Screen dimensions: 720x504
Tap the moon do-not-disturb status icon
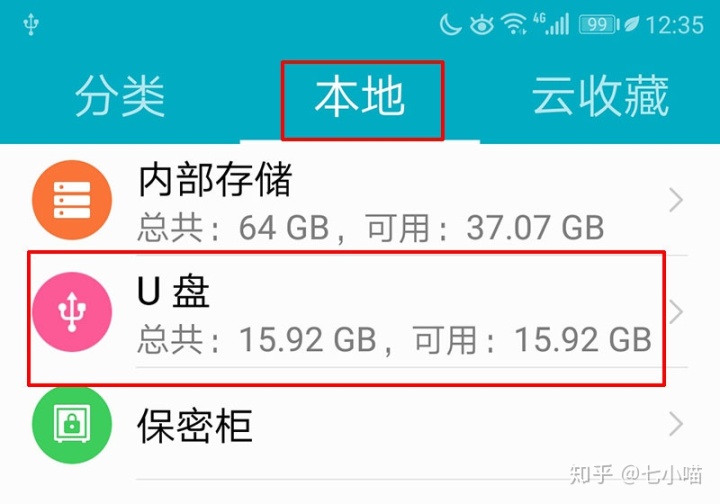[450, 24]
